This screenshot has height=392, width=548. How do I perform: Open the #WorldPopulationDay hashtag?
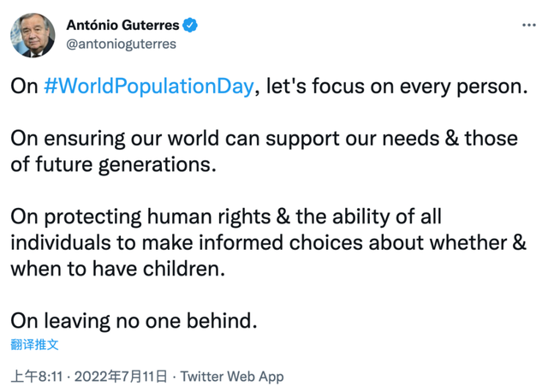(149, 87)
